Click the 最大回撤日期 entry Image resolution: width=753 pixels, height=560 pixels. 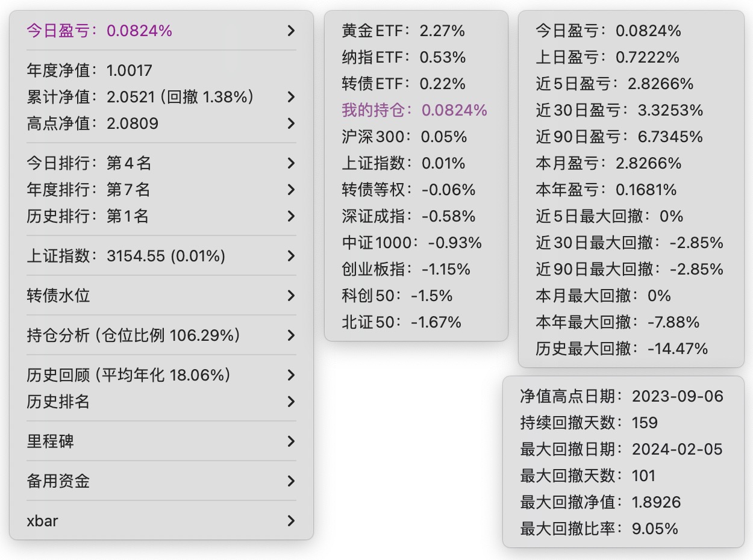(621, 449)
